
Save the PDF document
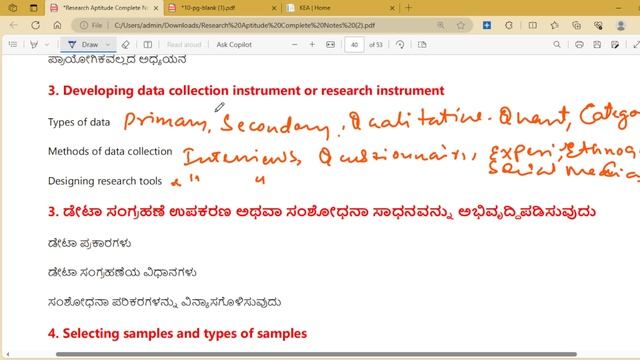click(x=597, y=44)
